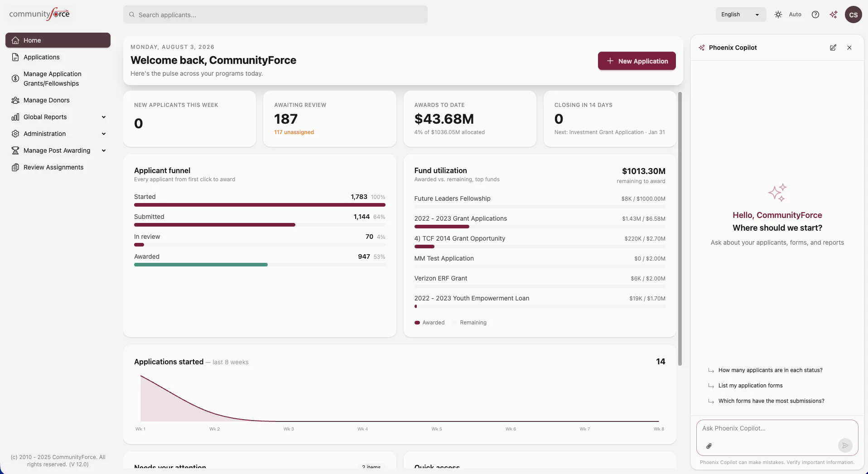Click the Global Reports bar chart icon

click(15, 117)
